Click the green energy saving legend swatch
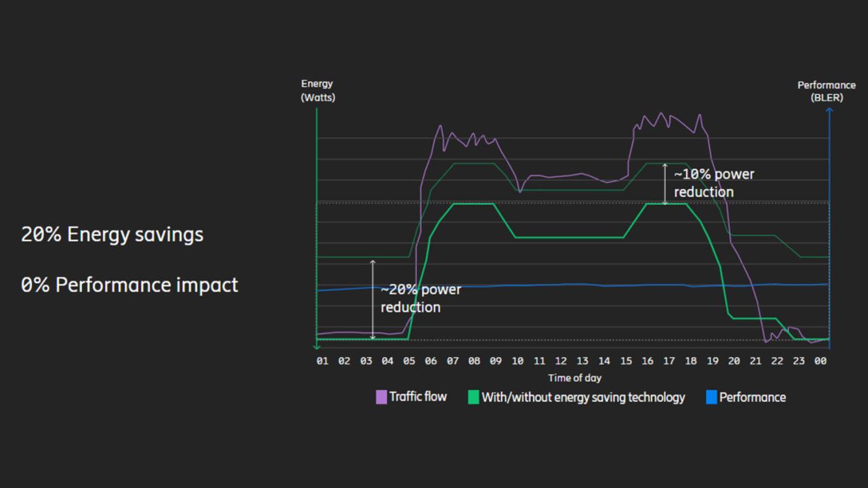 point(473,398)
